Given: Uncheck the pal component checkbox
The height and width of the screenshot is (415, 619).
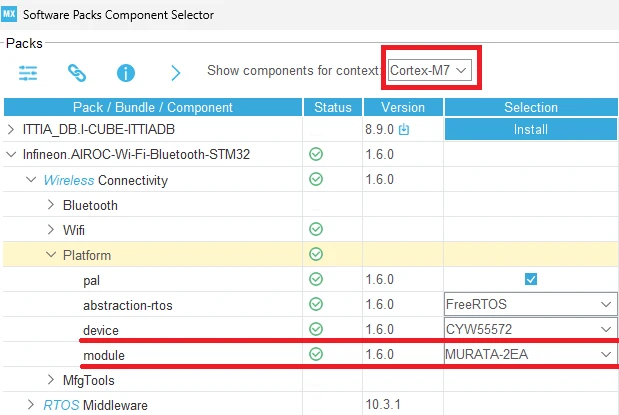Looking at the screenshot, I should (x=531, y=280).
